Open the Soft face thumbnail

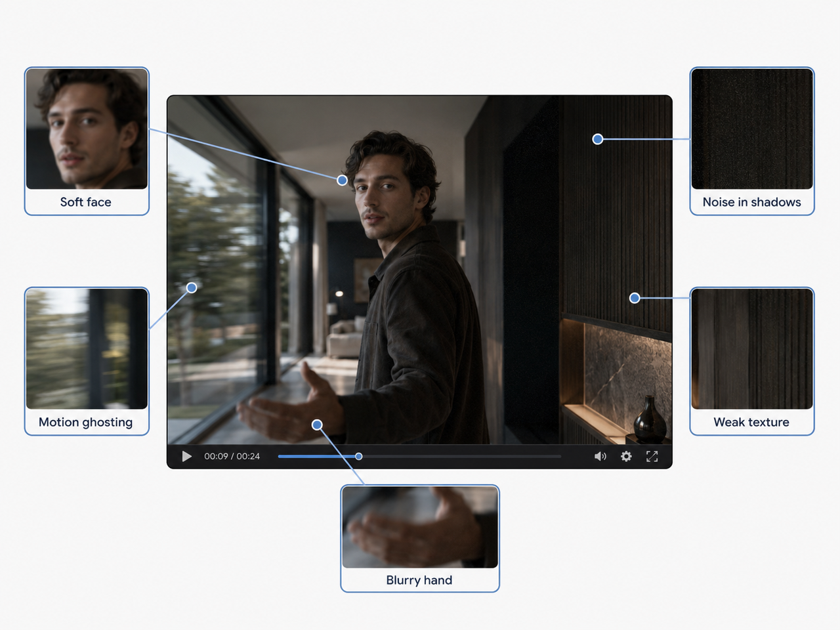click(x=87, y=129)
